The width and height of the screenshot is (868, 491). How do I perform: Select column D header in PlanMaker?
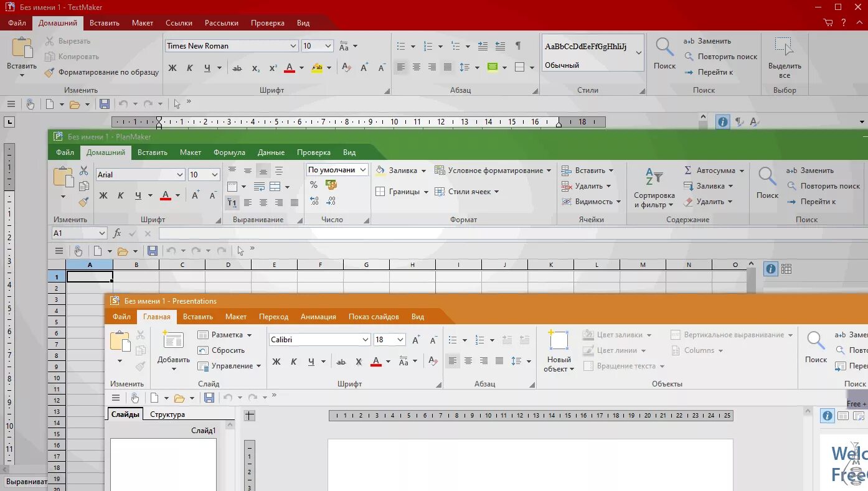[229, 265]
